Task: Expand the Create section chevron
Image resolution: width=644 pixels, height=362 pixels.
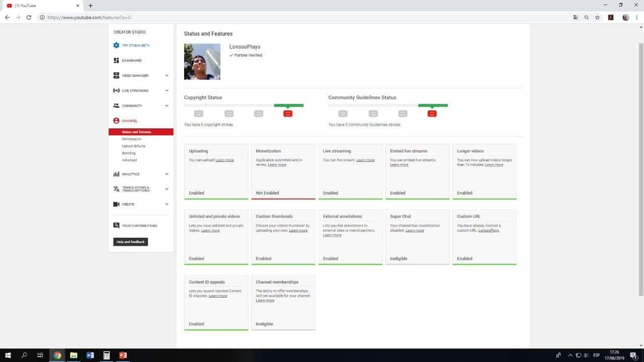Action: (x=167, y=204)
